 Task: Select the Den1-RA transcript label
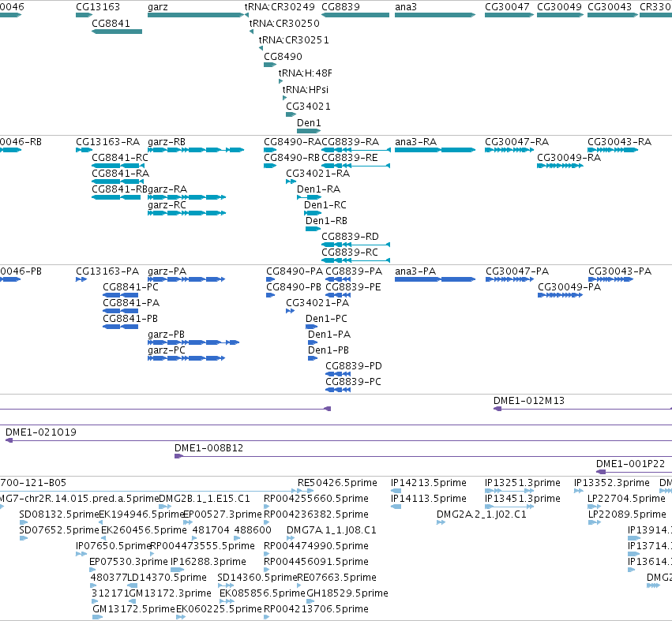[x=318, y=189]
